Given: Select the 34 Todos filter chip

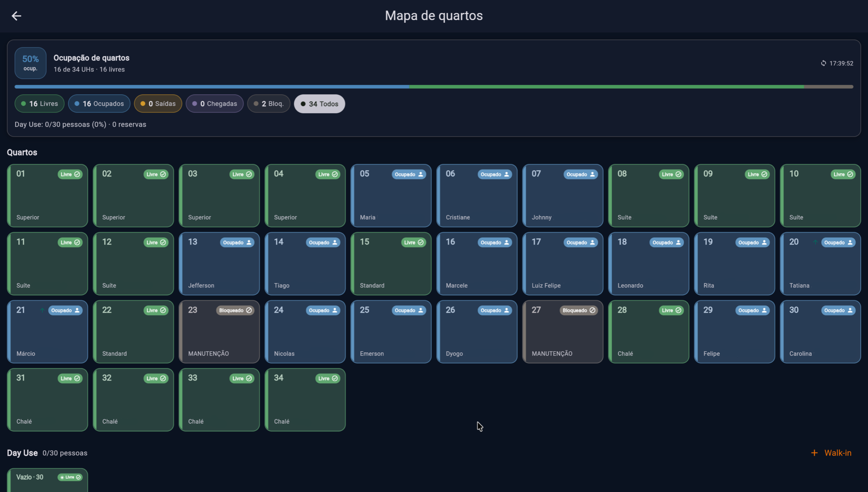Looking at the screenshot, I should (x=319, y=104).
